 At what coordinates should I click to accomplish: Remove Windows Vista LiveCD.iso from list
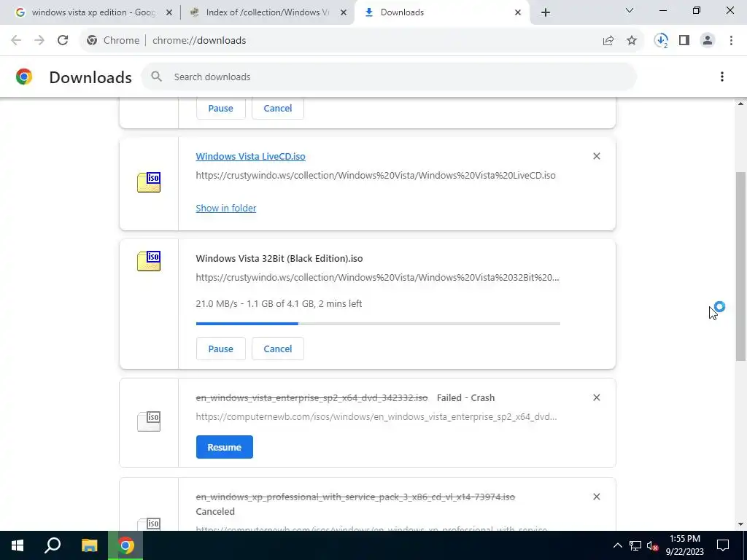pyautogui.click(x=597, y=156)
